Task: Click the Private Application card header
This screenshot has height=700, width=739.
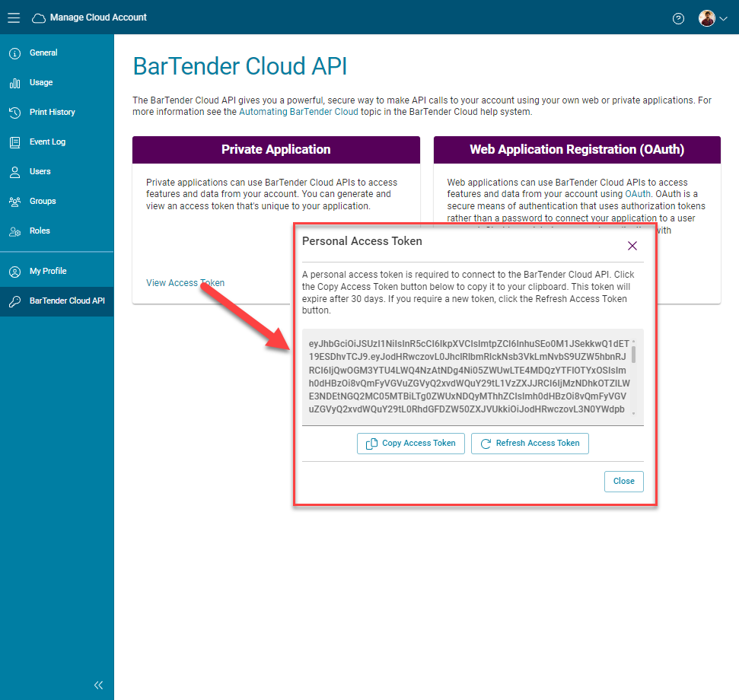Action: click(x=276, y=150)
